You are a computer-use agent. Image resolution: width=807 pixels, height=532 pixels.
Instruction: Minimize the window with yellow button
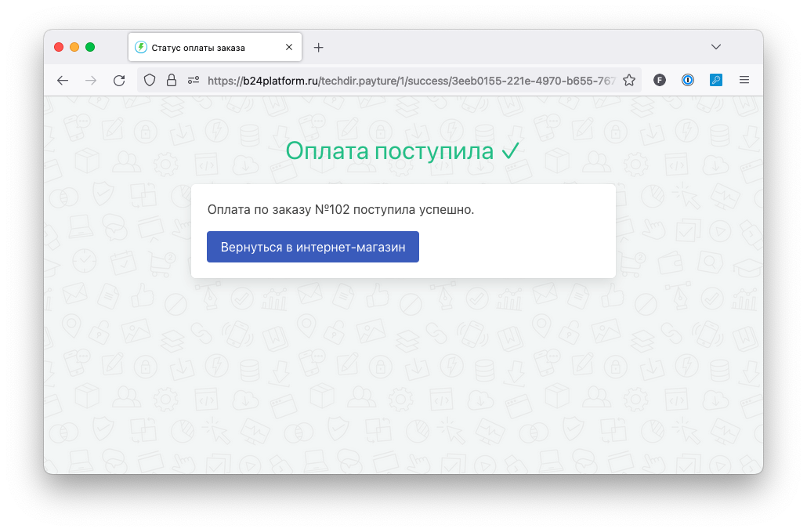tap(74, 47)
